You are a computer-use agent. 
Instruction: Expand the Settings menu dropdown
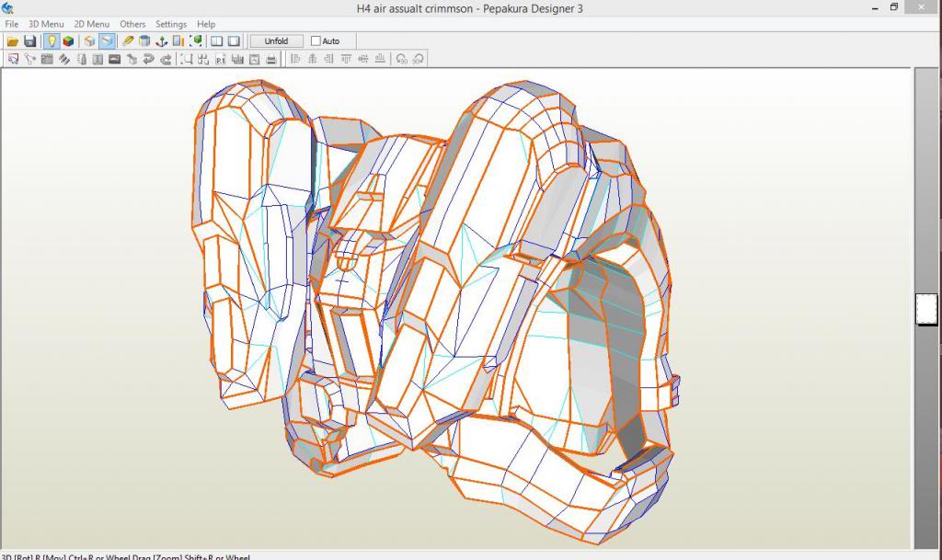point(171,24)
